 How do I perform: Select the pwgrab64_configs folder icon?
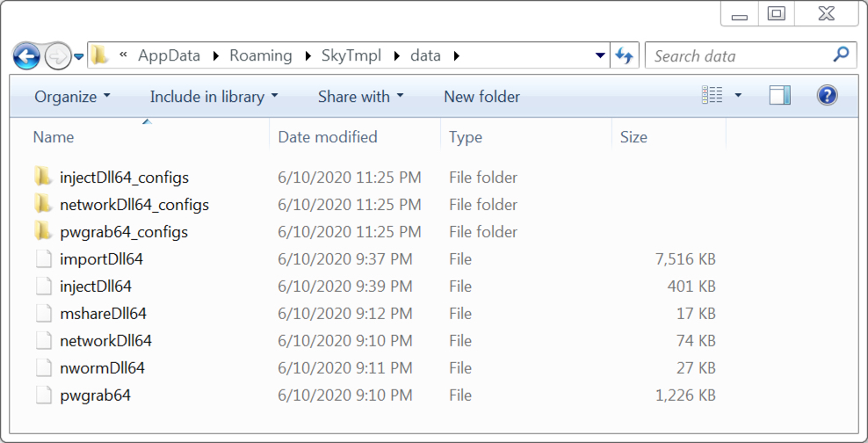pos(43,231)
